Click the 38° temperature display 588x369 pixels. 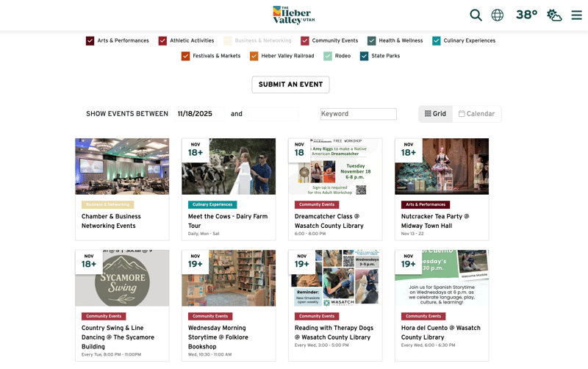(x=526, y=15)
